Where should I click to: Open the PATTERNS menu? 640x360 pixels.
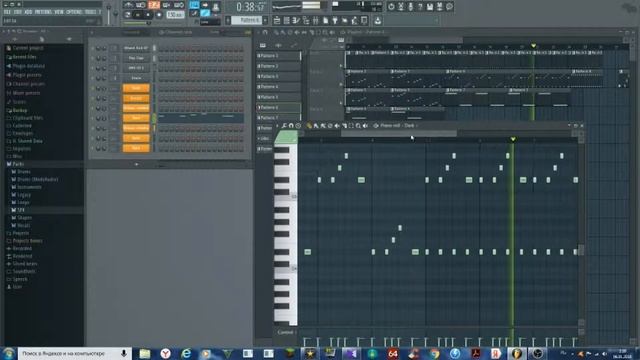(43, 12)
